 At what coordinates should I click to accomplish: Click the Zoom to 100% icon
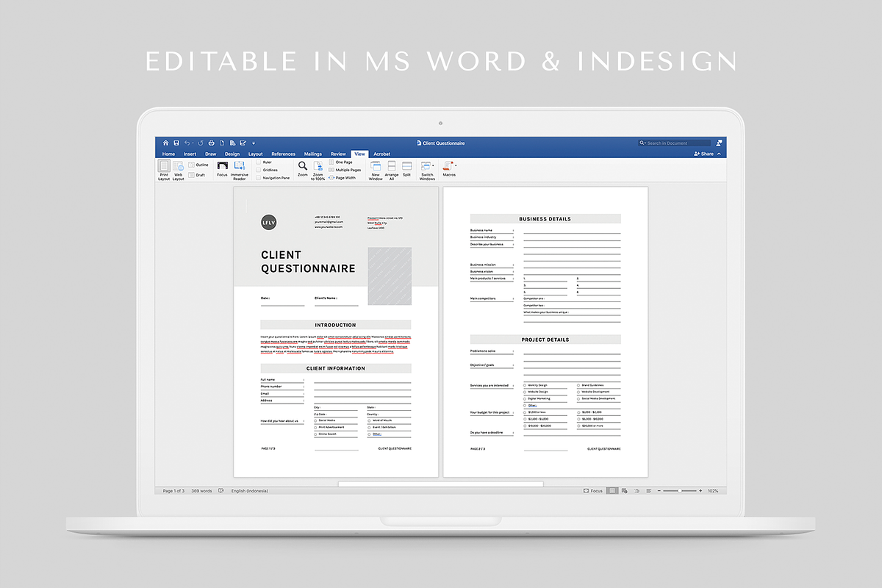pyautogui.click(x=318, y=167)
